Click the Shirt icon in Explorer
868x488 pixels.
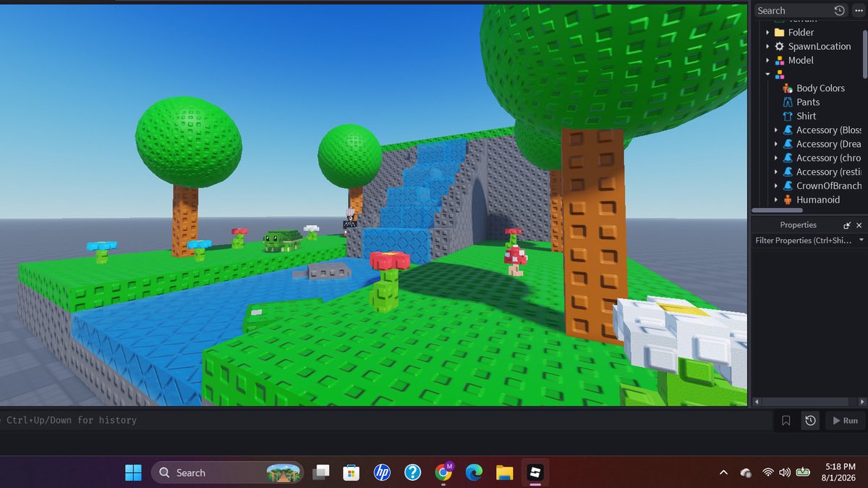click(x=788, y=116)
